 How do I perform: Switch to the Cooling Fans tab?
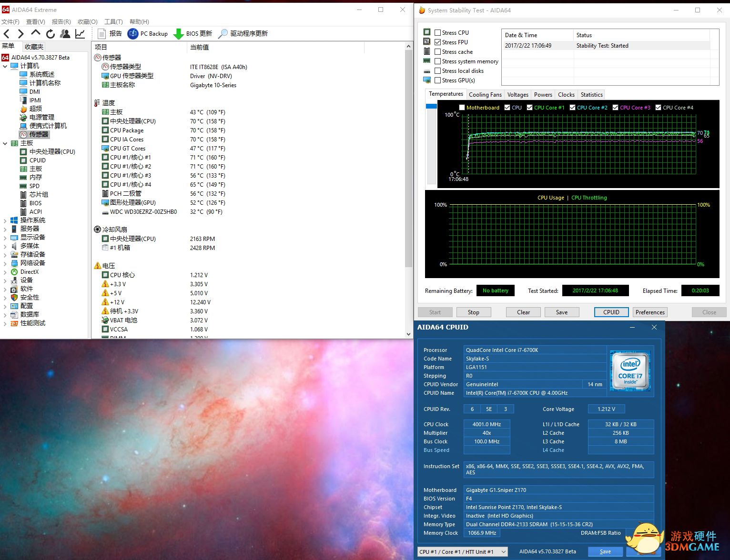pyautogui.click(x=485, y=95)
